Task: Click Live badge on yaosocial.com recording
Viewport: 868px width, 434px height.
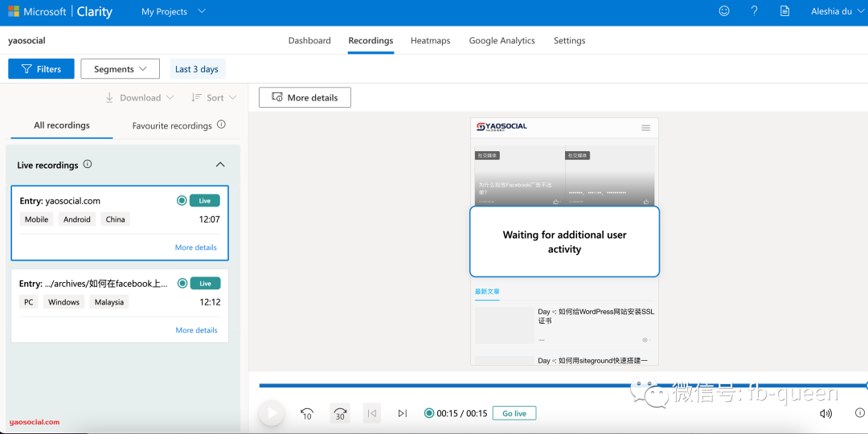Action: 205,200
